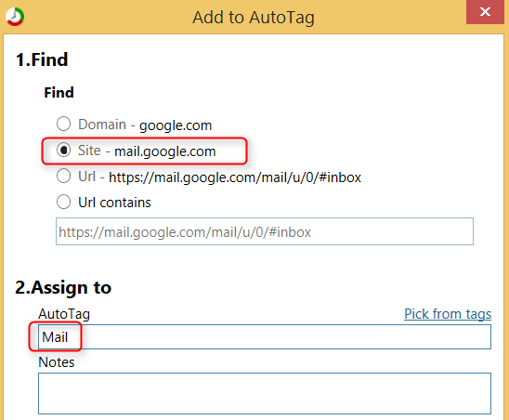The image size is (509, 420).
Task: Close the Add to AutoTag dialog
Action: point(485,12)
